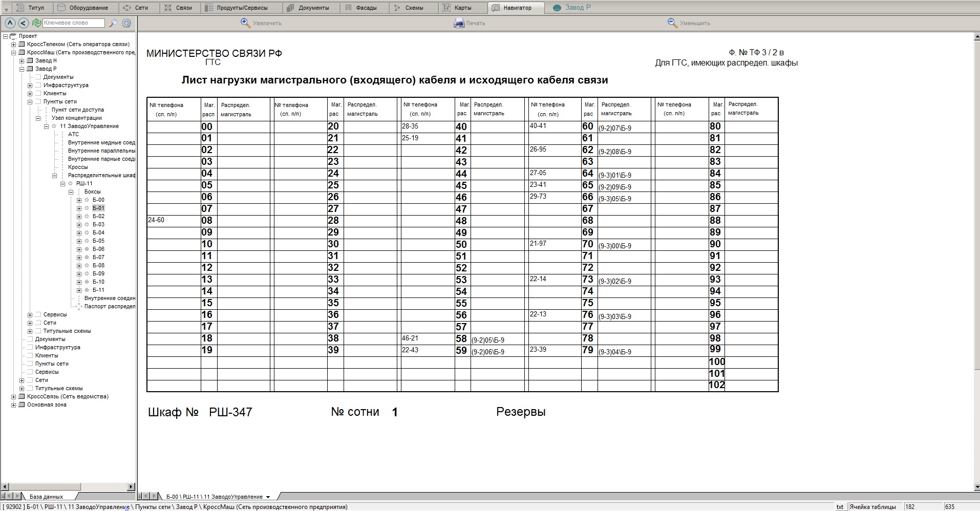Click the first-tab navigation arrow of bottom tree tabs
The image size is (980, 511).
click(4, 496)
